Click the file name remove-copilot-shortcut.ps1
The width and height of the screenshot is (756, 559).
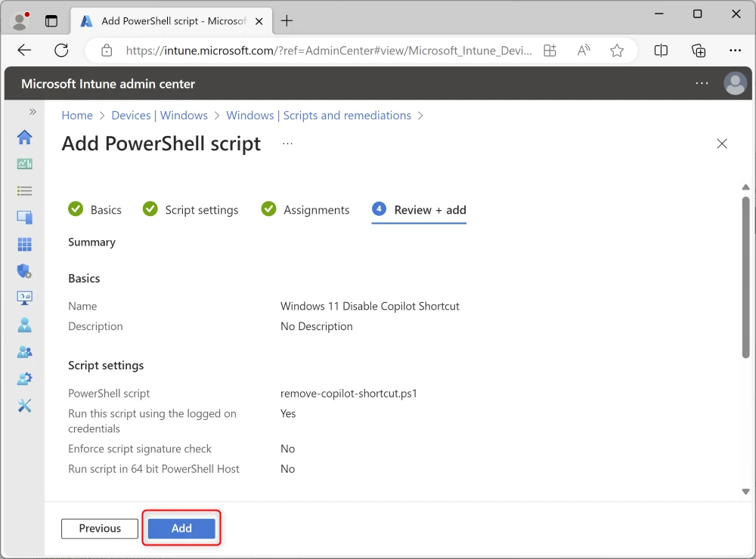click(x=349, y=394)
